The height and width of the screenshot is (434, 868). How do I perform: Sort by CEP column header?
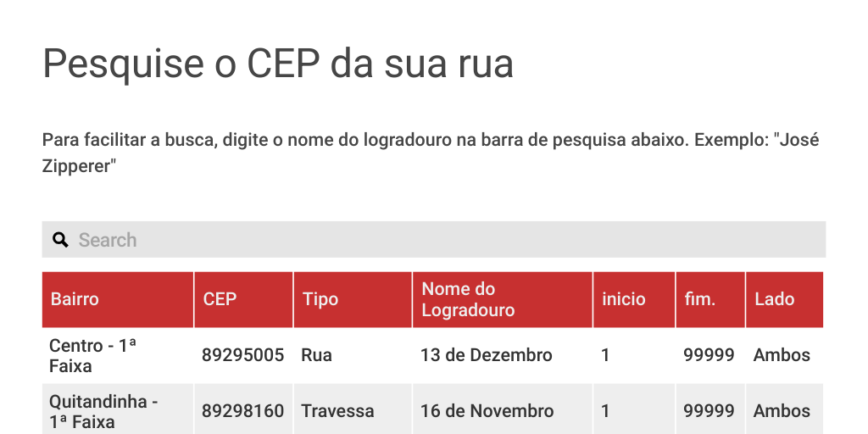[x=220, y=299]
